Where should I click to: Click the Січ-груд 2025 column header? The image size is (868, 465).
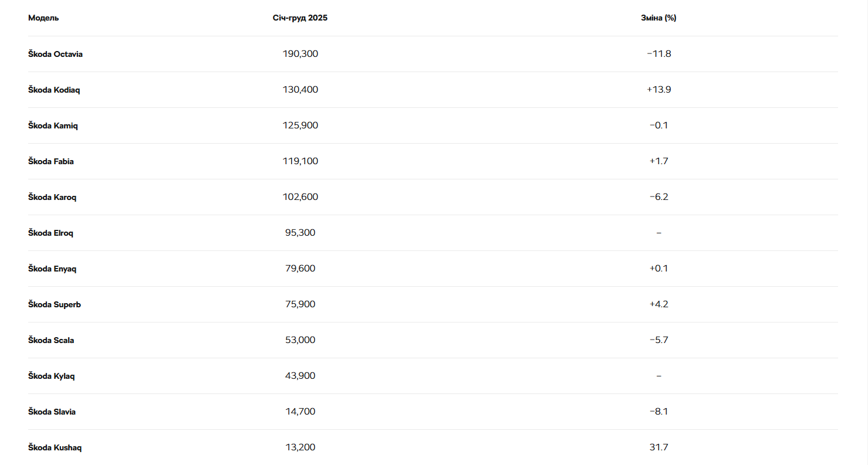pyautogui.click(x=300, y=18)
